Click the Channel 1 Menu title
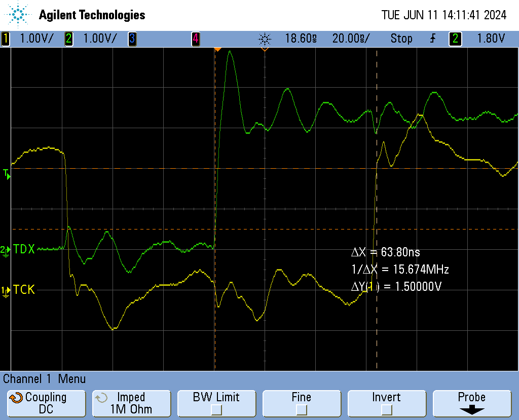 click(45, 378)
